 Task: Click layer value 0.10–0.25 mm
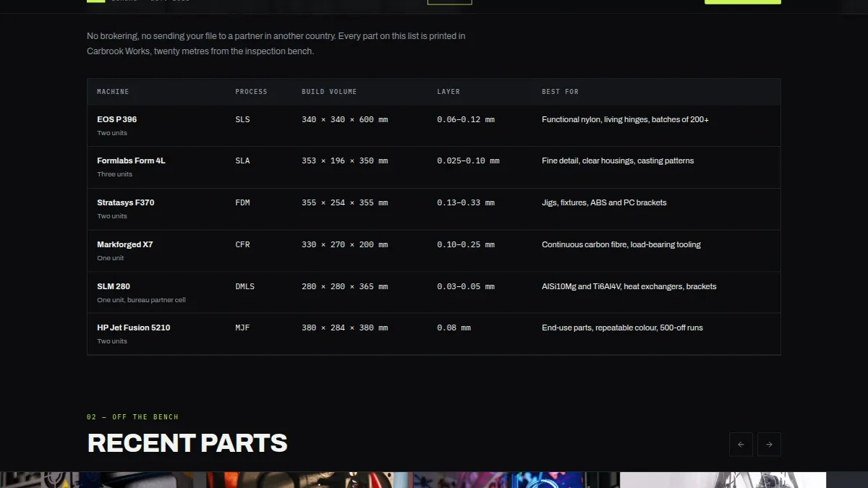point(466,244)
